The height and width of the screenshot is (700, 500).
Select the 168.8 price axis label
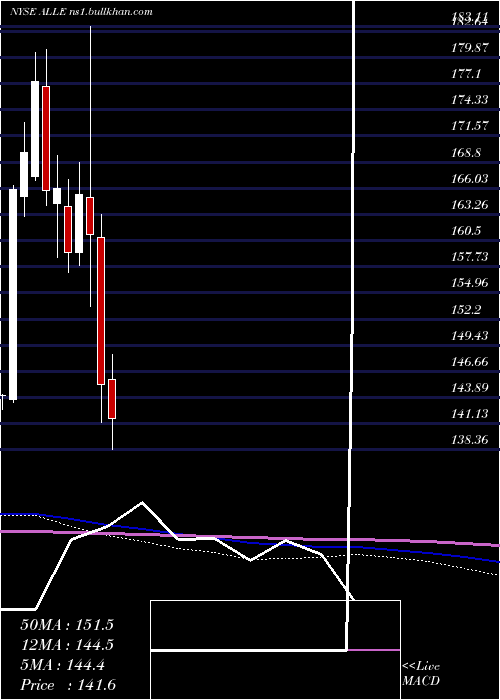[466, 153]
